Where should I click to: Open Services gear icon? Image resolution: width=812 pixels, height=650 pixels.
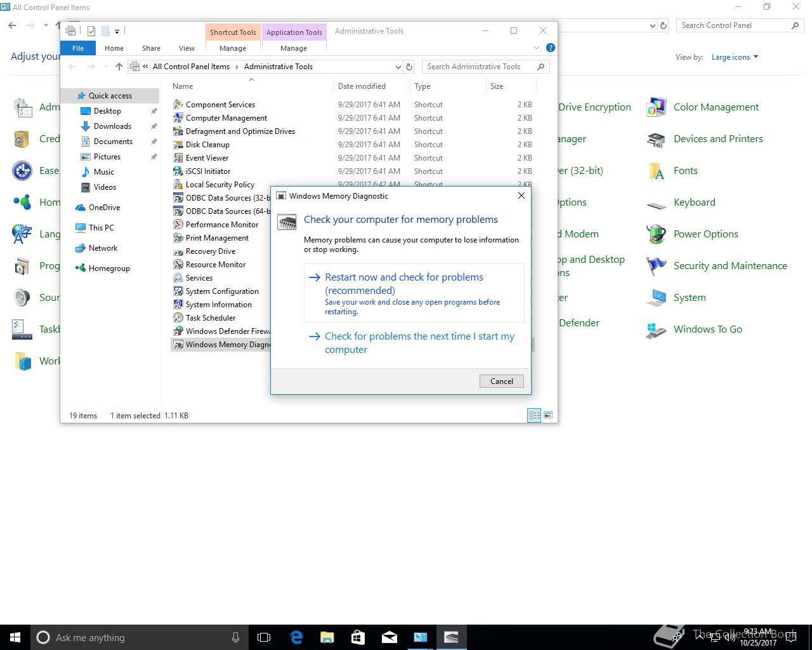[x=178, y=278]
